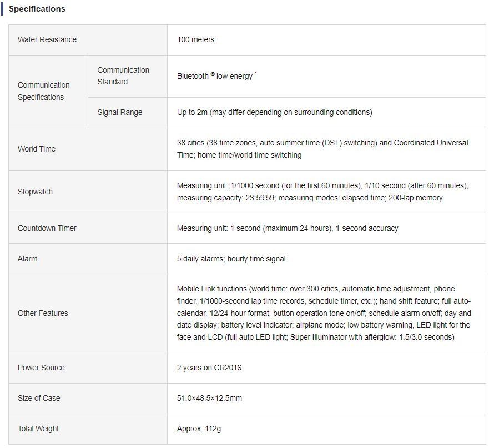The image size is (489, 448).
Task: Click the Communication Standard label
Action: 123,76
